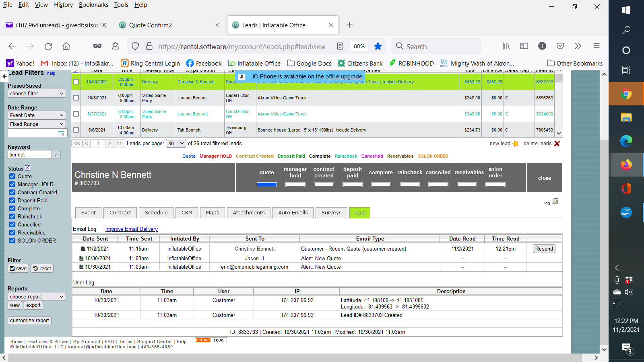The image size is (644, 362).
Task: Open the date range calendar picker icon
Action: (61, 133)
